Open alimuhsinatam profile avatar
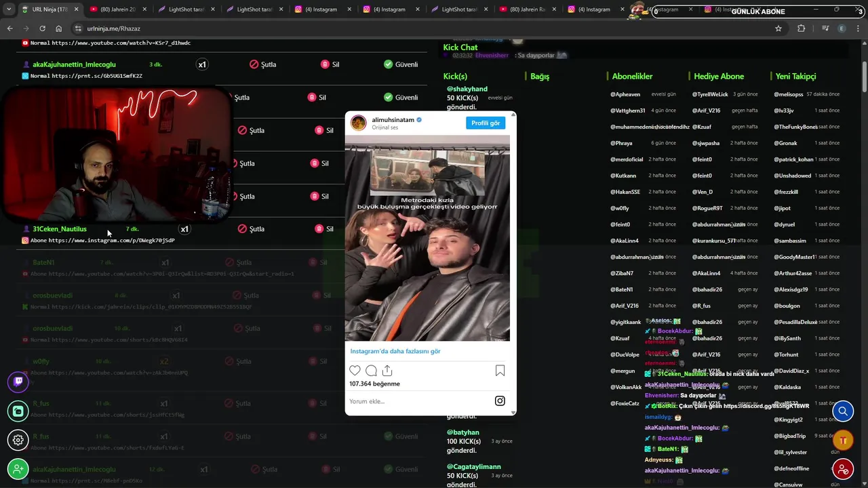The height and width of the screenshot is (488, 868). 359,123
